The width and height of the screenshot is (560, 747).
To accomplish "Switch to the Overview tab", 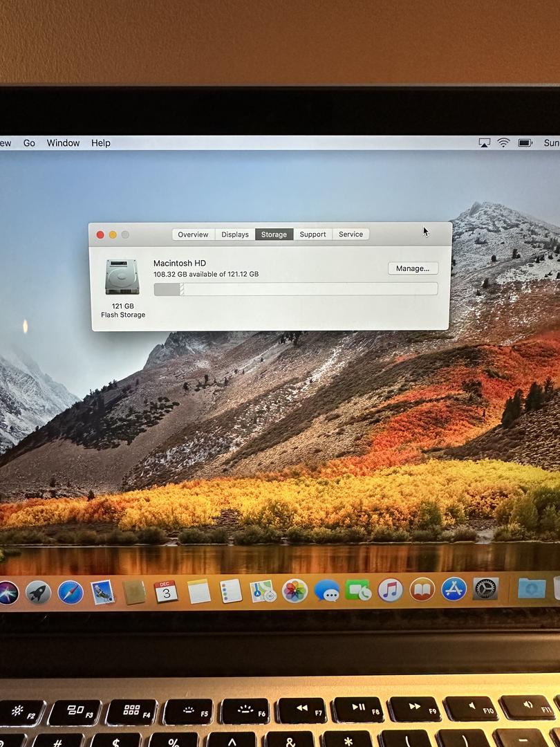I will point(193,234).
